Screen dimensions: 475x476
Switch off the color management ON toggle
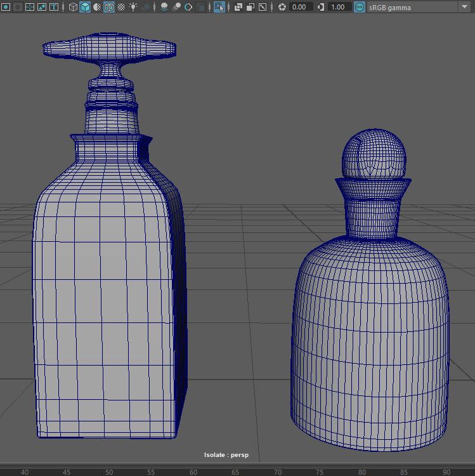click(x=360, y=7)
